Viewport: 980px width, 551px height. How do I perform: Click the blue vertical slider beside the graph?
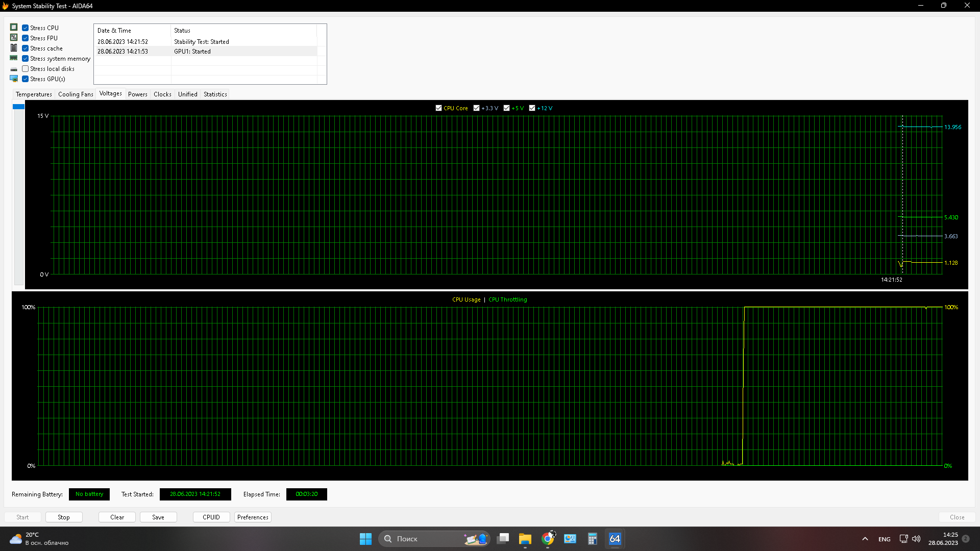click(18, 107)
